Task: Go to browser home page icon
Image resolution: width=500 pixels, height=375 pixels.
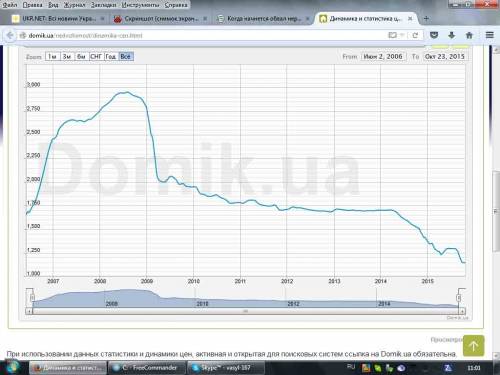Action: [x=469, y=35]
